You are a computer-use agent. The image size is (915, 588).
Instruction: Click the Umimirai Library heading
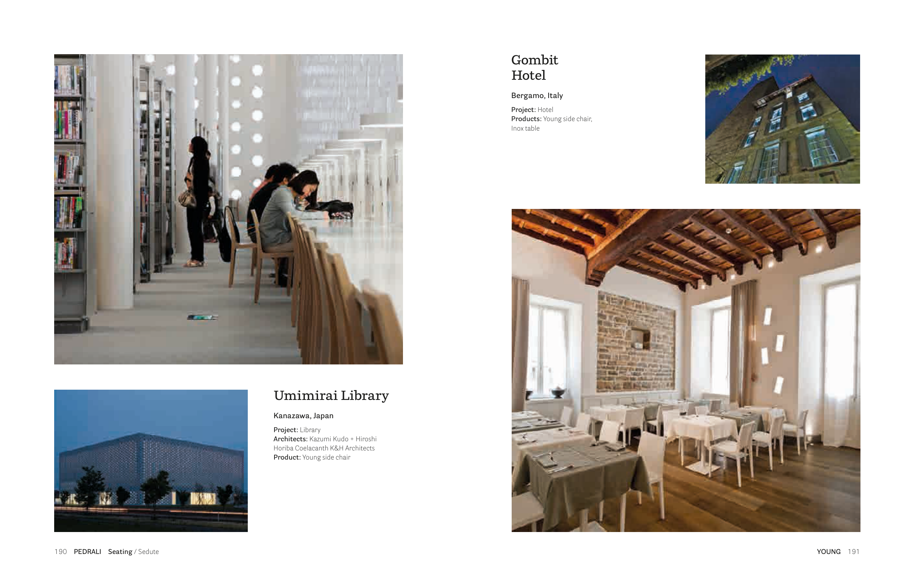pos(331,396)
